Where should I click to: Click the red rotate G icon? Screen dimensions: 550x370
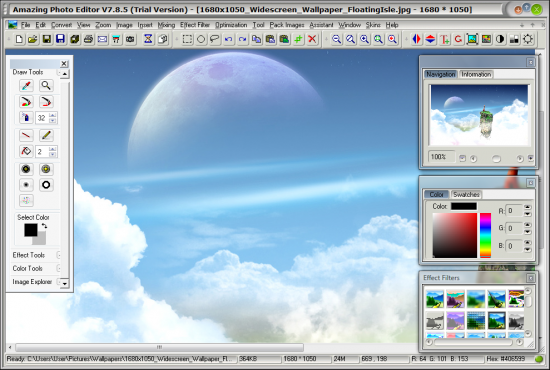(x=458, y=39)
